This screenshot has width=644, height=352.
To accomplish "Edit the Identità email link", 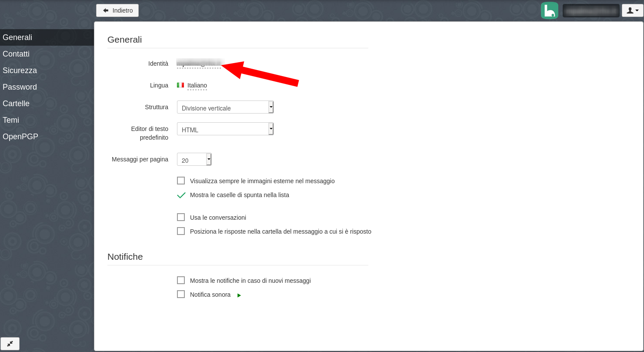I will (x=199, y=64).
